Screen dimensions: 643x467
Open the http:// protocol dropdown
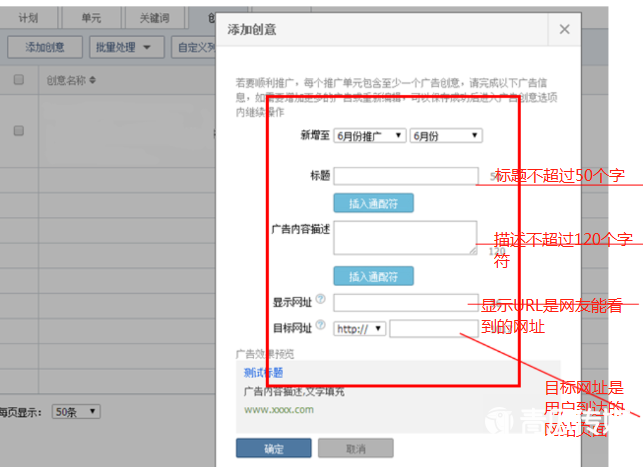360,328
